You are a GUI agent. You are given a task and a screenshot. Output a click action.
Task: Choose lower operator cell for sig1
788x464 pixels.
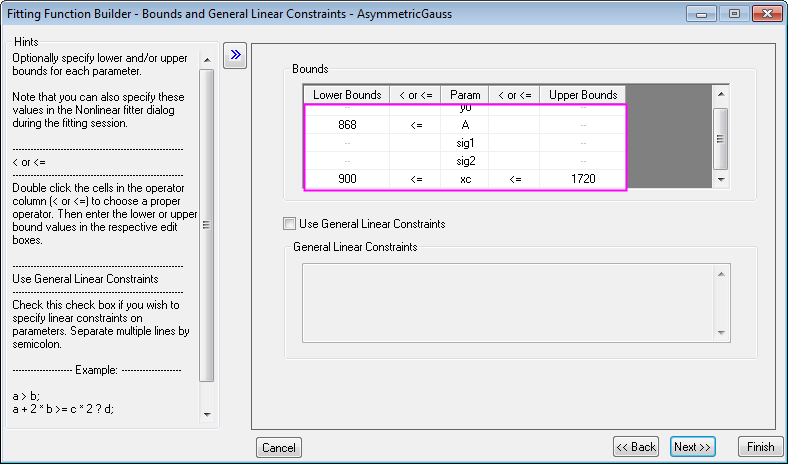click(415, 143)
